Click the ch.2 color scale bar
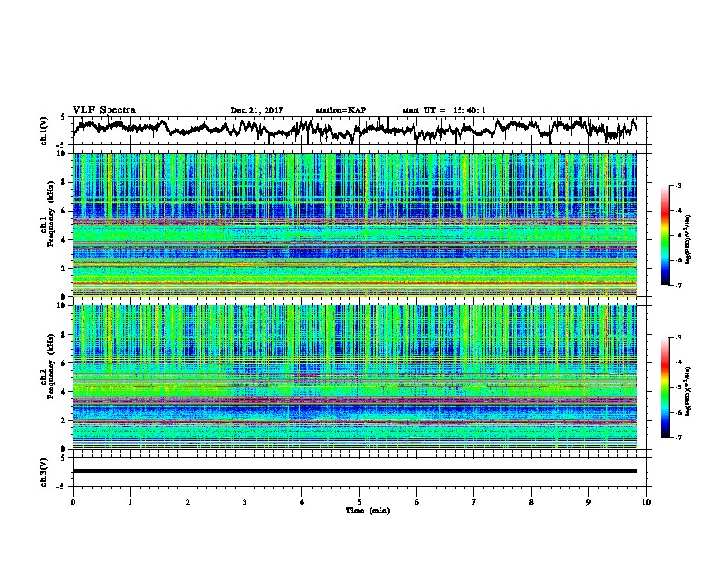 click(665, 387)
